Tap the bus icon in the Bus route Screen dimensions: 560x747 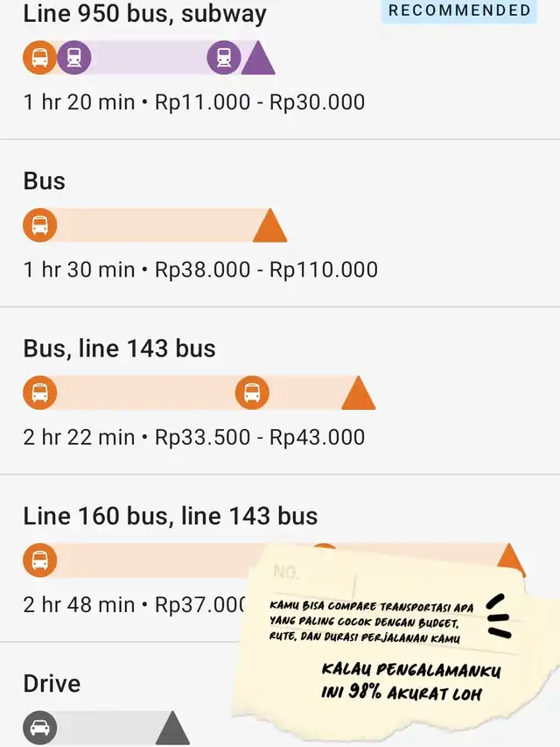(x=39, y=226)
